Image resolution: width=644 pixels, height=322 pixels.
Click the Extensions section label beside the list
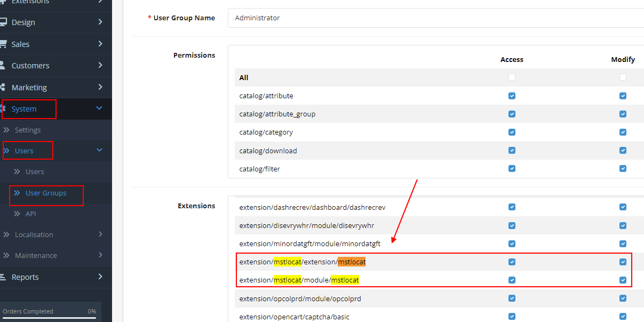tap(196, 206)
